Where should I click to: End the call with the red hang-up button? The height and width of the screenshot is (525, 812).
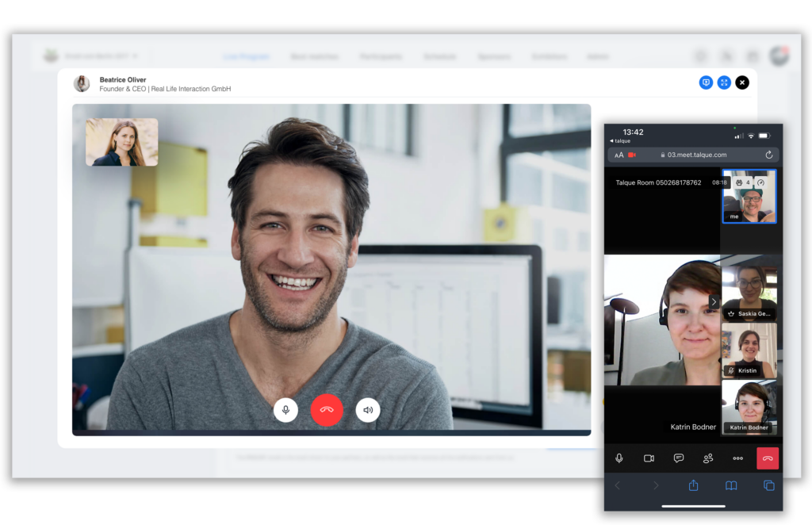pos(327,410)
